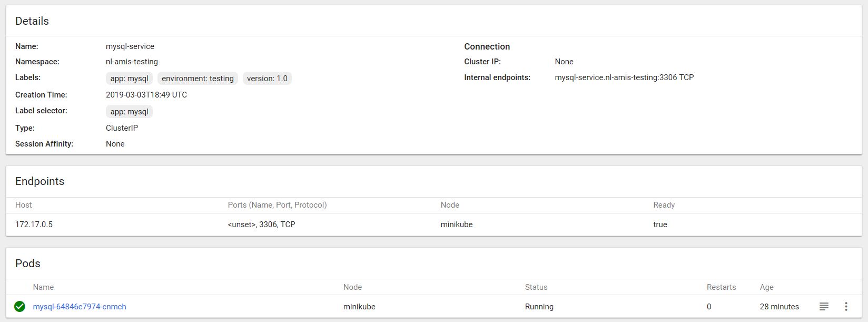Image resolution: width=868 pixels, height=322 pixels.
Task: Open the mysql-64846c7974-cnmch pod link
Action: pos(80,307)
